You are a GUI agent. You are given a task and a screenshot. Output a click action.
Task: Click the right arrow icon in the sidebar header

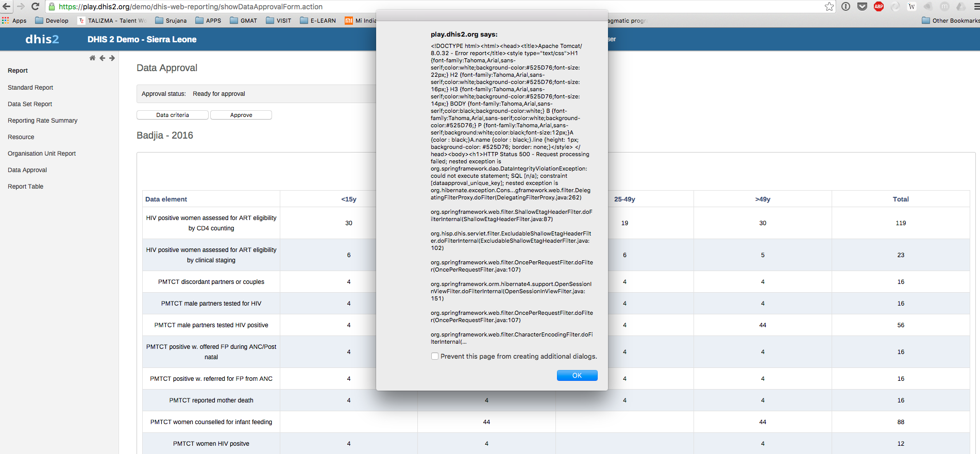pos(112,58)
